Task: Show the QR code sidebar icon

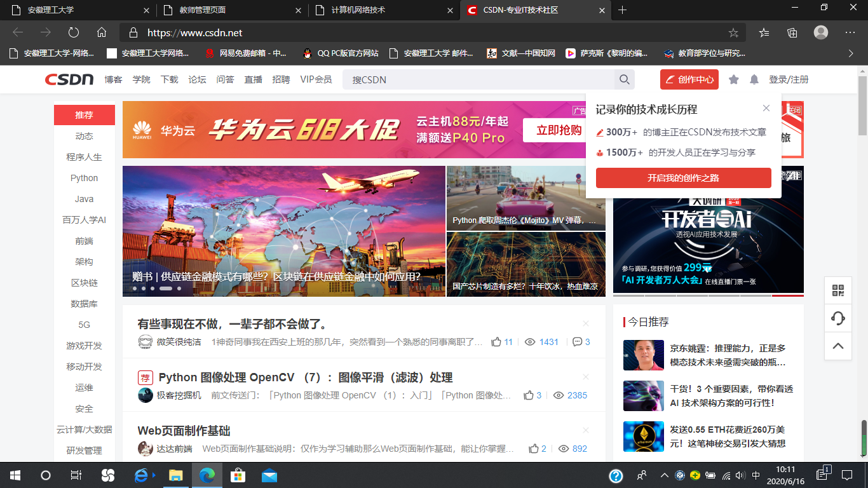Action: point(838,291)
